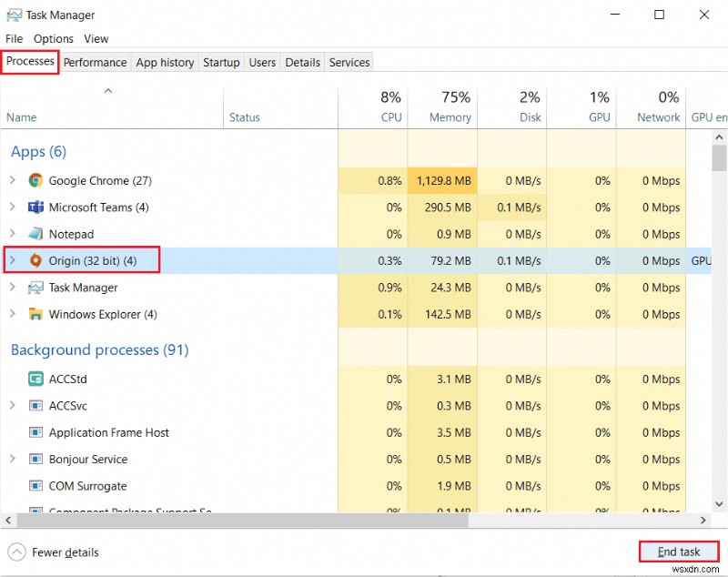The width and height of the screenshot is (728, 577).
Task: Click the End task button
Action: [x=679, y=551]
